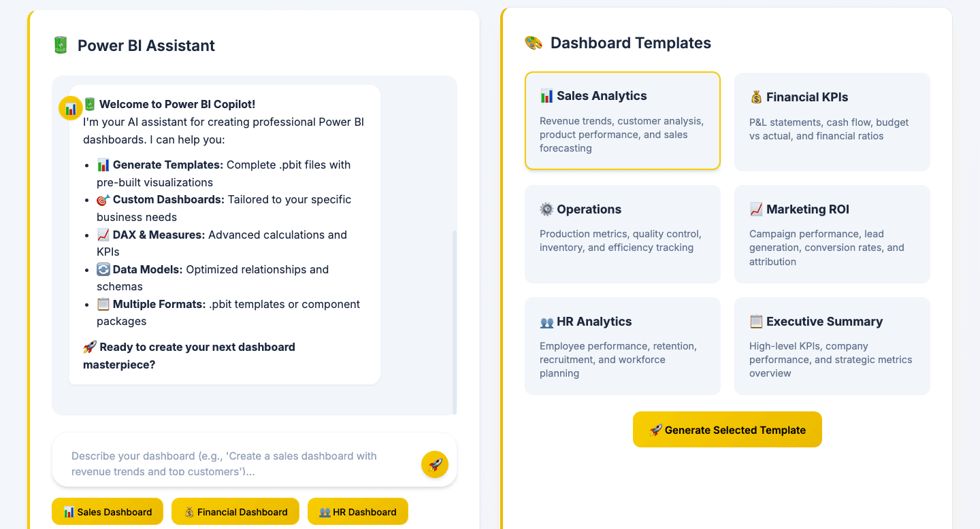Choose the Executive Summary template card

832,346
